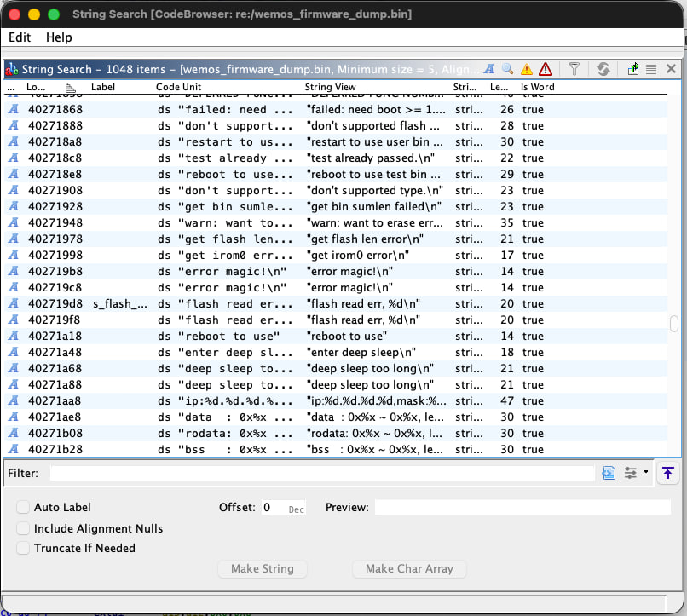Click the Make Char Array button
Image resolution: width=687 pixels, height=616 pixels.
409,569
